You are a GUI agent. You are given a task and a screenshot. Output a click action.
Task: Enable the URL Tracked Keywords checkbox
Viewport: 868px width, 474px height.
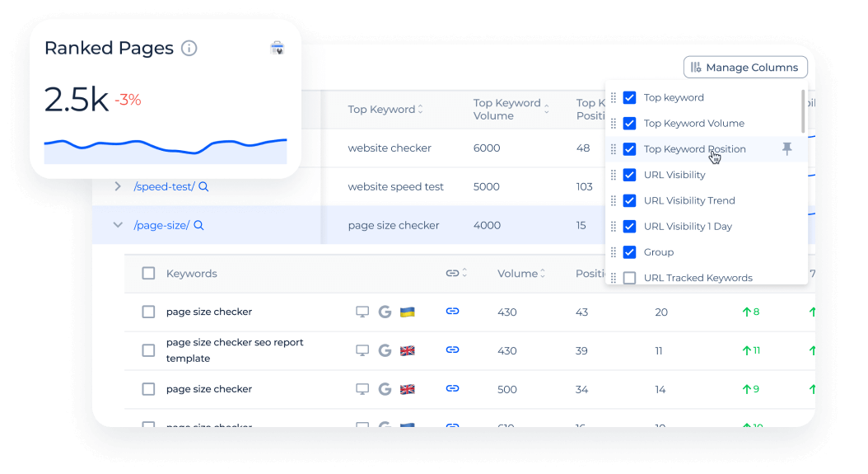click(x=629, y=278)
